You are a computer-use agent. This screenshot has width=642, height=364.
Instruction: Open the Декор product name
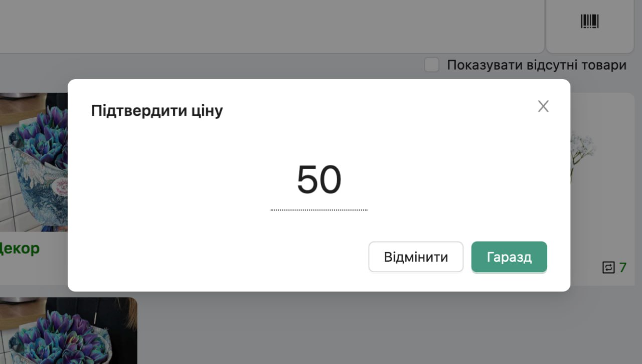(20, 248)
